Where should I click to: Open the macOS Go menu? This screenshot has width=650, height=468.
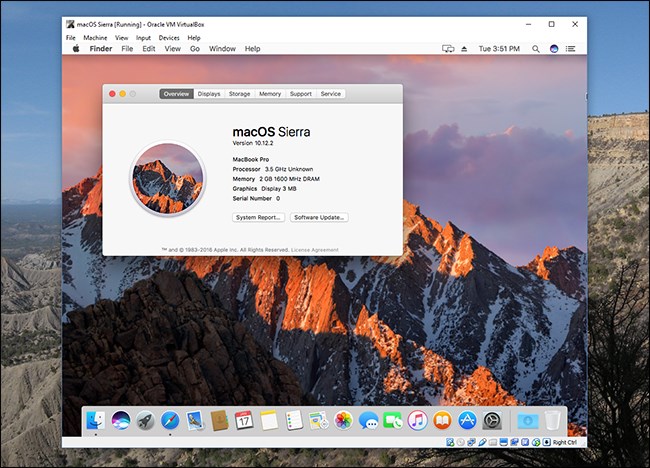pyautogui.click(x=195, y=48)
